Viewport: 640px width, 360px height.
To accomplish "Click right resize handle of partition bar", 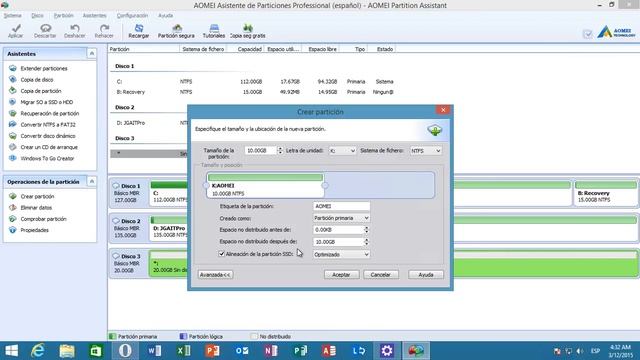I will coord(325,186).
